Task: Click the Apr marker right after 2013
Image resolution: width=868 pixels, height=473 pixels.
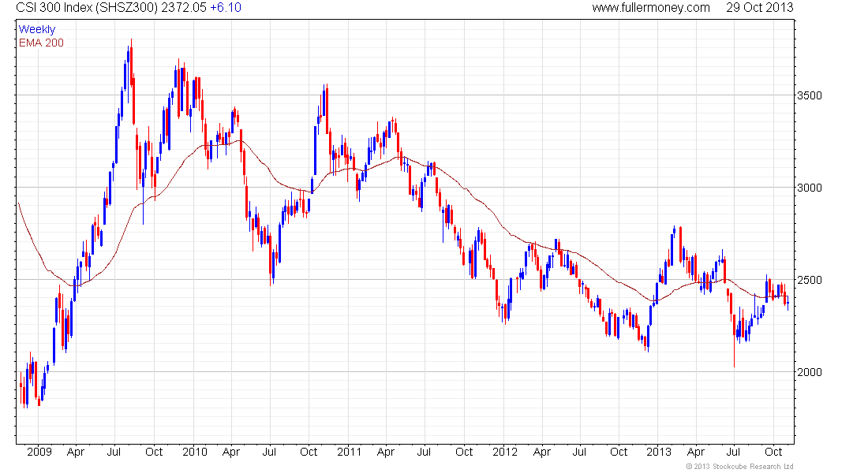Action: point(696,452)
